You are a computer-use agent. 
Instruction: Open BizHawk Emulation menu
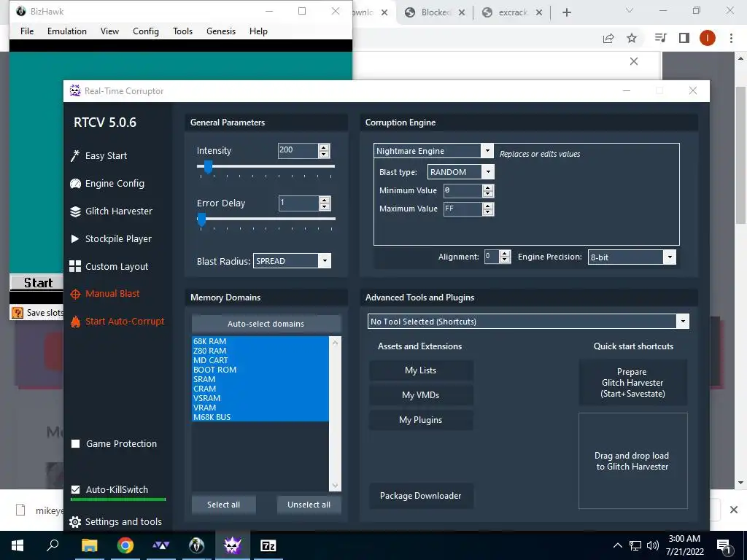(x=67, y=31)
